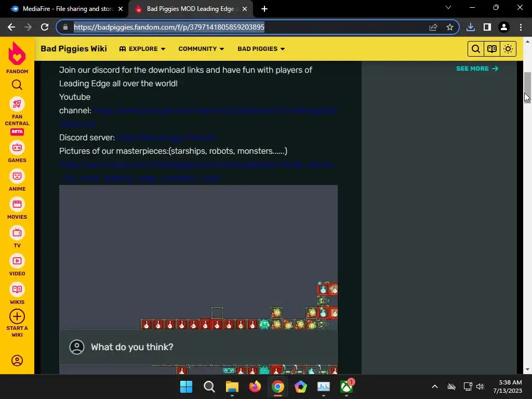Launch Firefox from the taskbar
This screenshot has width=532, height=399.
pyautogui.click(x=255, y=387)
